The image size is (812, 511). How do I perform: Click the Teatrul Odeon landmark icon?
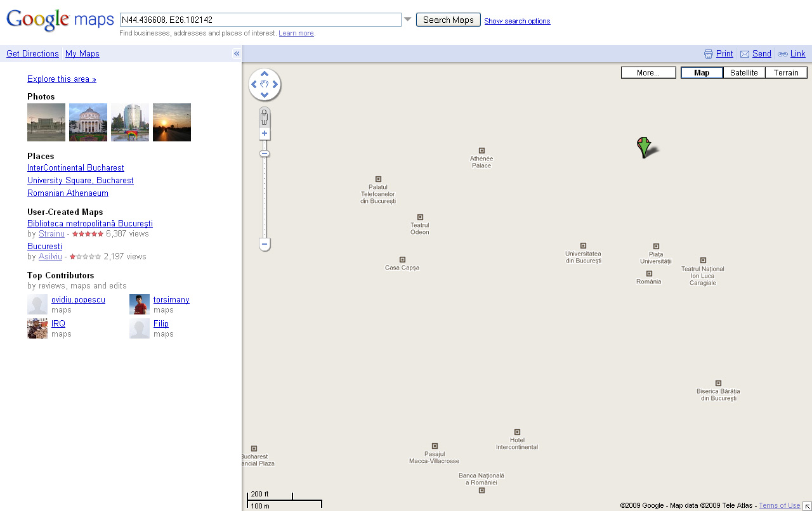[x=420, y=217]
